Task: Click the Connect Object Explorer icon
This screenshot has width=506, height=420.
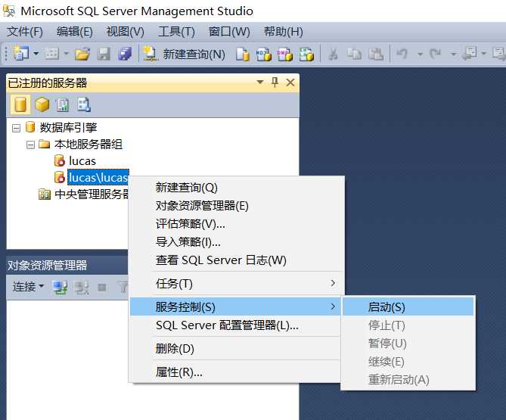Action: point(60,287)
